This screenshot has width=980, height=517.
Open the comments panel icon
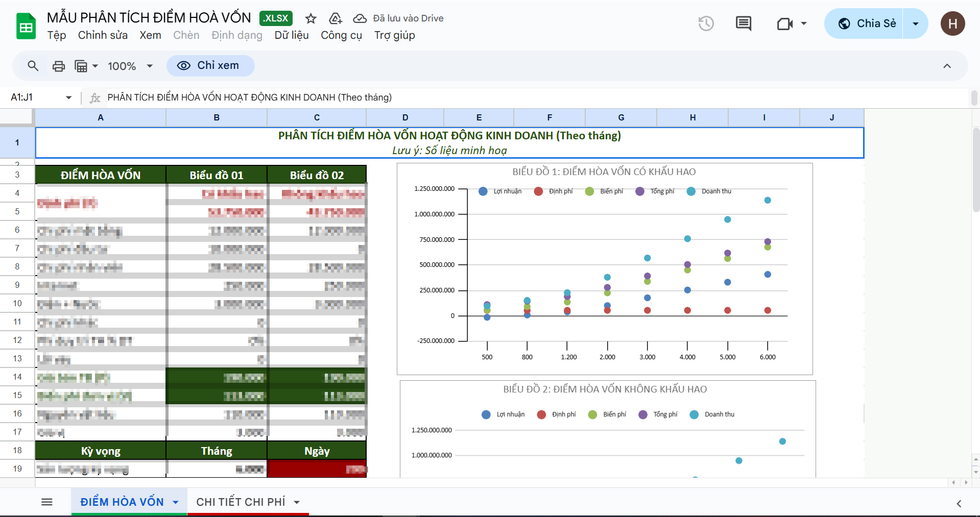tap(743, 23)
